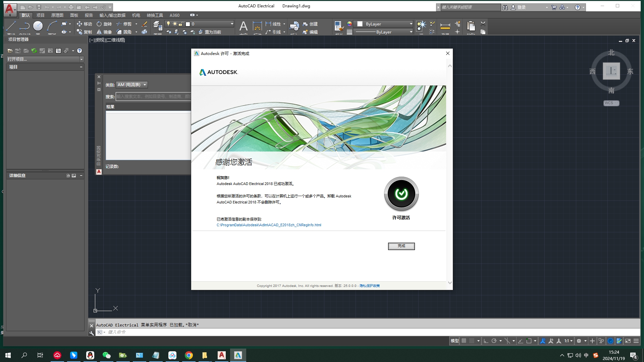Viewport: 644px width, 362px height.
Task: Click the Move (移动) tool
Action: [x=84, y=24]
